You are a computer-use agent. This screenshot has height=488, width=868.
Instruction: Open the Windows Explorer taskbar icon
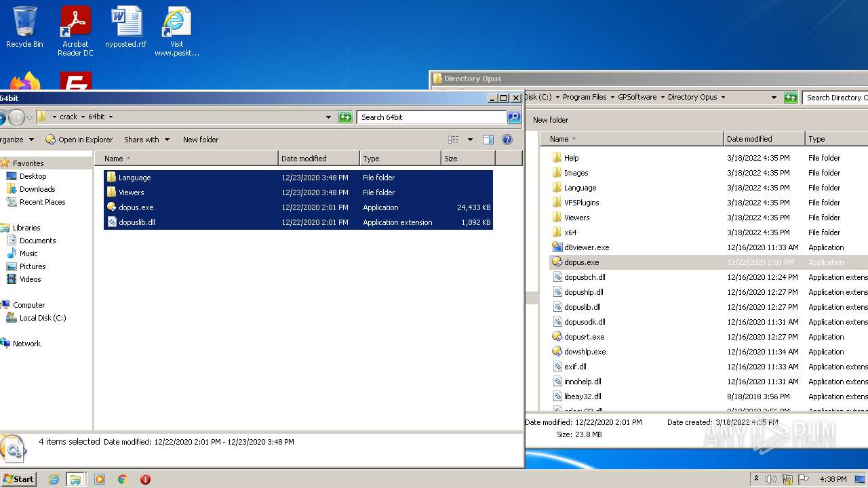tap(75, 479)
